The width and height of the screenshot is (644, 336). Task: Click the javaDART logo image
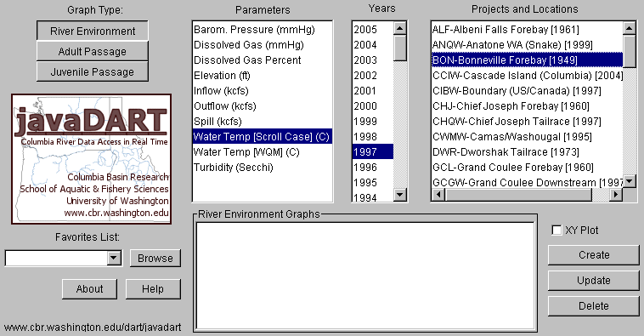[91, 159]
